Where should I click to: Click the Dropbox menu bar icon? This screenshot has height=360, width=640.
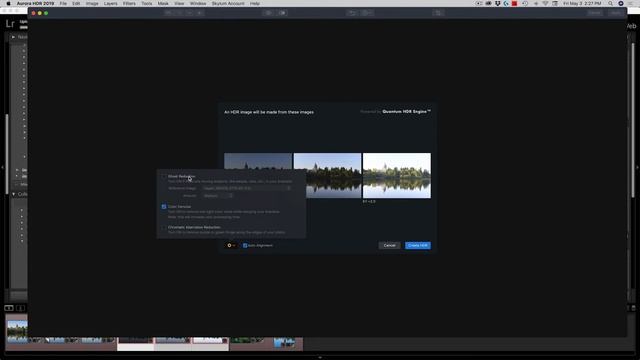pyautogui.click(x=498, y=3)
